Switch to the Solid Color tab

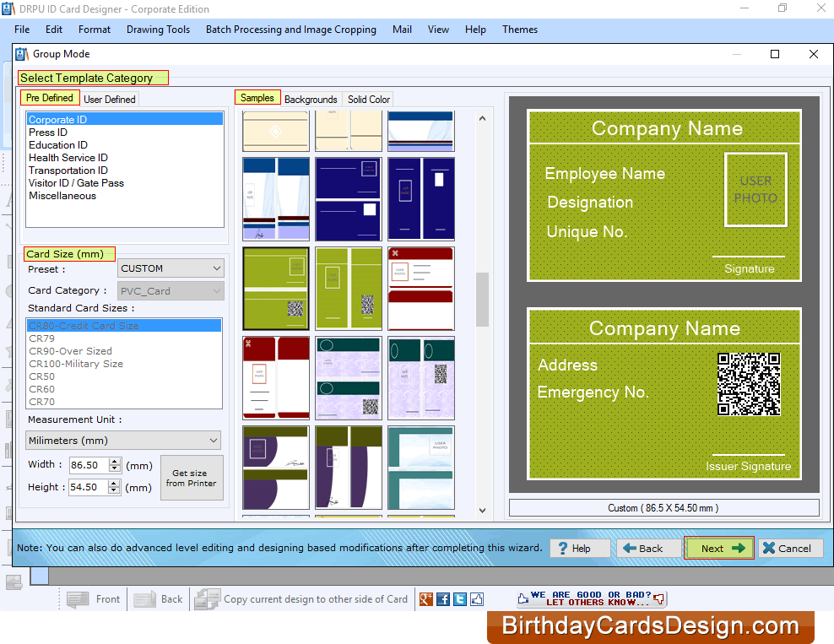tap(369, 100)
